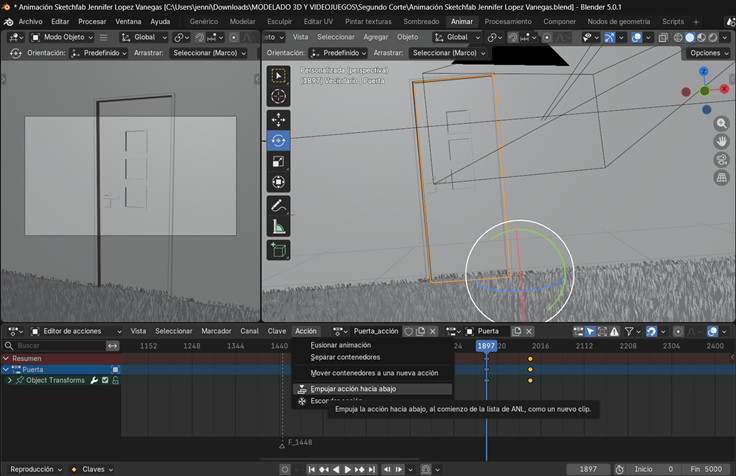Open the Opciones dropdown in viewport
The width and height of the screenshot is (736, 476).
708,53
